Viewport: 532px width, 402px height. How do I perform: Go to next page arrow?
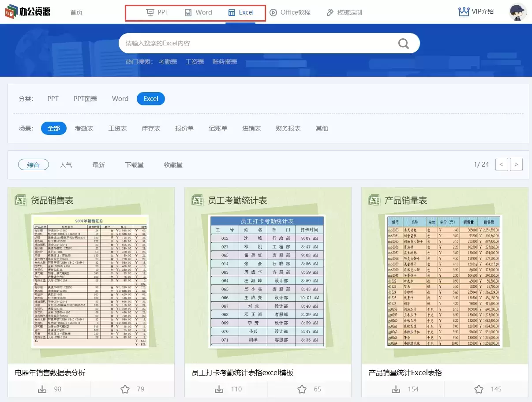point(516,164)
